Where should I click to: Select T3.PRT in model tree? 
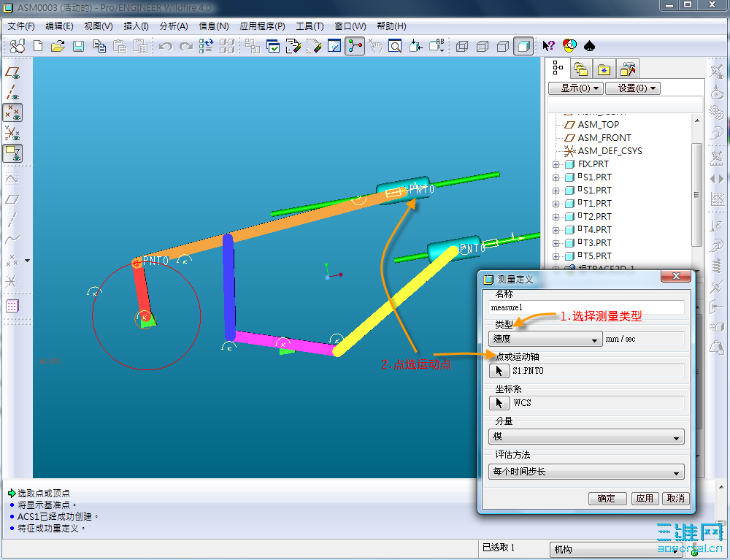[x=589, y=242]
